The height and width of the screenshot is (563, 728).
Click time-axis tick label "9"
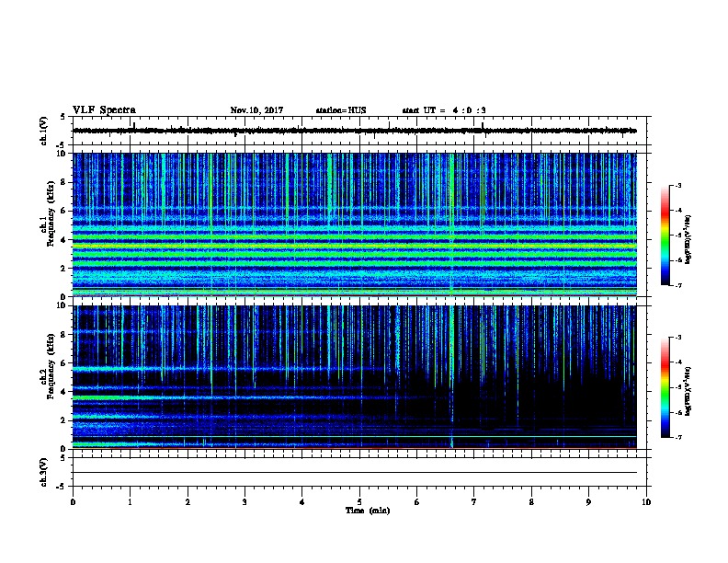click(x=588, y=502)
